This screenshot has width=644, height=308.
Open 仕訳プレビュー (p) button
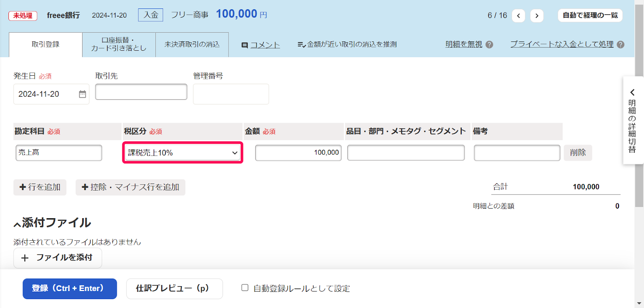[x=174, y=289]
